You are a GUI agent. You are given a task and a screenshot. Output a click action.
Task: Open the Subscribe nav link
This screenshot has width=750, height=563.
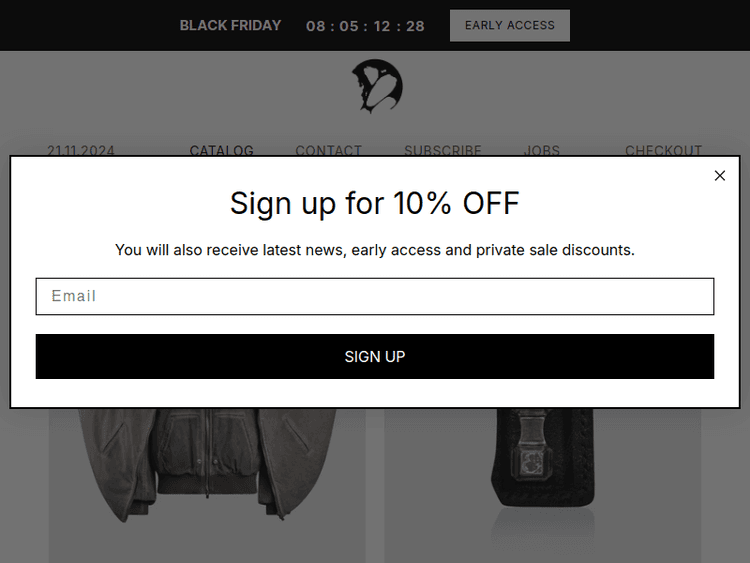click(442, 150)
